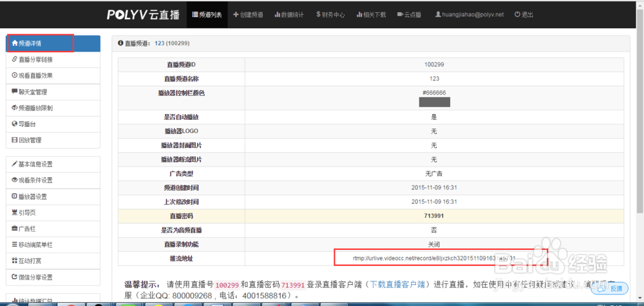
Task: Open 数据统计 in the top navigation
Action: 289,14
